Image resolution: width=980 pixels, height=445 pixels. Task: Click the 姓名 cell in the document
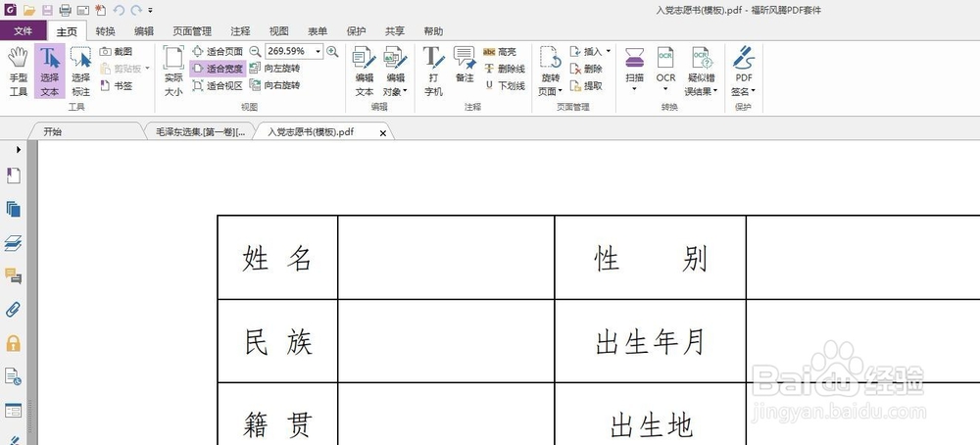tap(277, 258)
